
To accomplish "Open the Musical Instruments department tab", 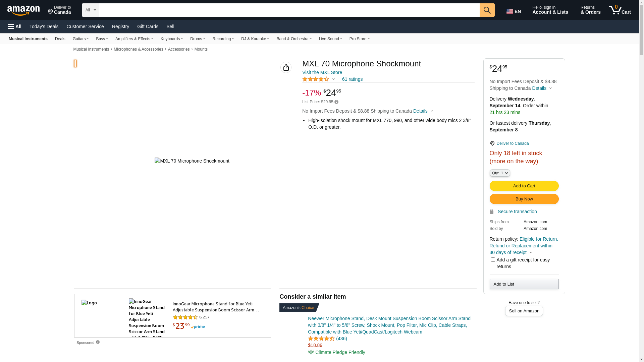I will tap(28, 39).
